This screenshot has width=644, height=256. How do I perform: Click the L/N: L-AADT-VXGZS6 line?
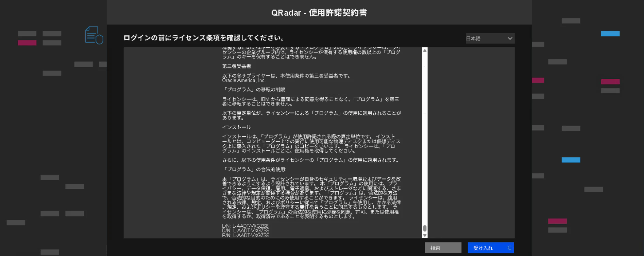245,226
